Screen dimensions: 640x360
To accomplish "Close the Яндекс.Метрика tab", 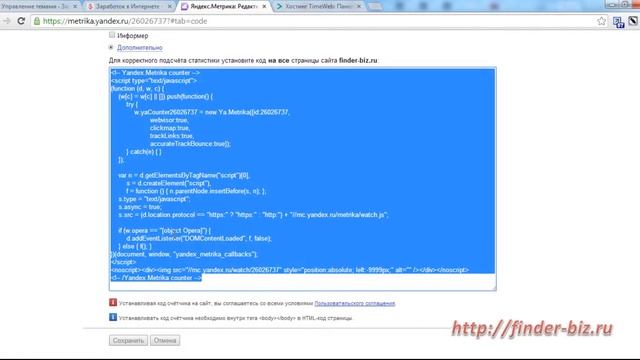I will click(264, 7).
